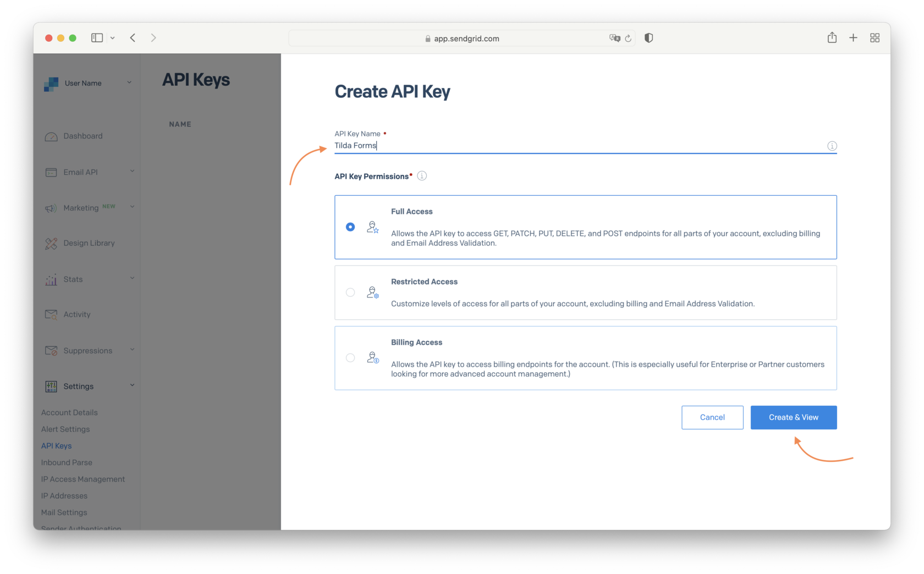The width and height of the screenshot is (924, 574).
Task: Open the Dashboard gauge icon
Action: coord(51,136)
